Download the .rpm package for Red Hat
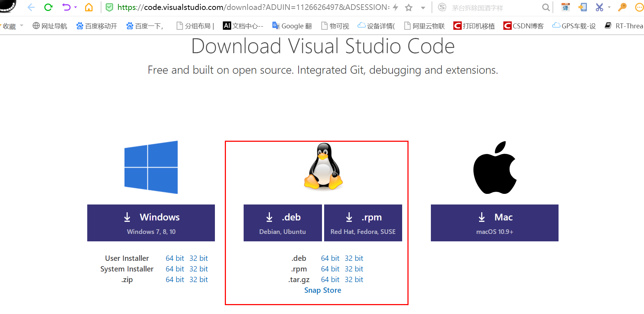Screen dimensions: 644x314 pyautogui.click(x=363, y=223)
